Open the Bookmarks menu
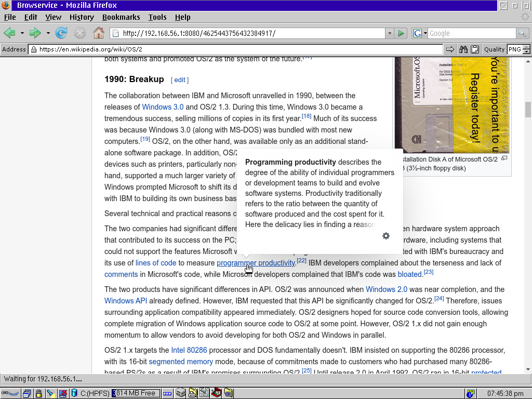Screen dimensions: 532x399 click(x=121, y=17)
